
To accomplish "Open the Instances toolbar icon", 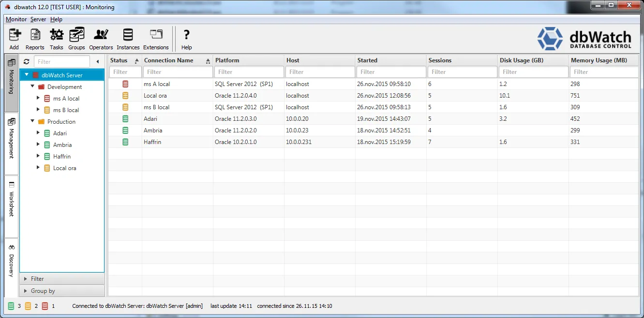I will coord(128,35).
